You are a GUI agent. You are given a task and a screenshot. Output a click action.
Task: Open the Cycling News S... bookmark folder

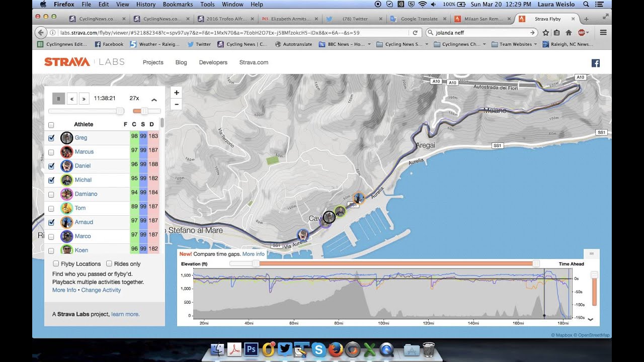tap(401, 44)
